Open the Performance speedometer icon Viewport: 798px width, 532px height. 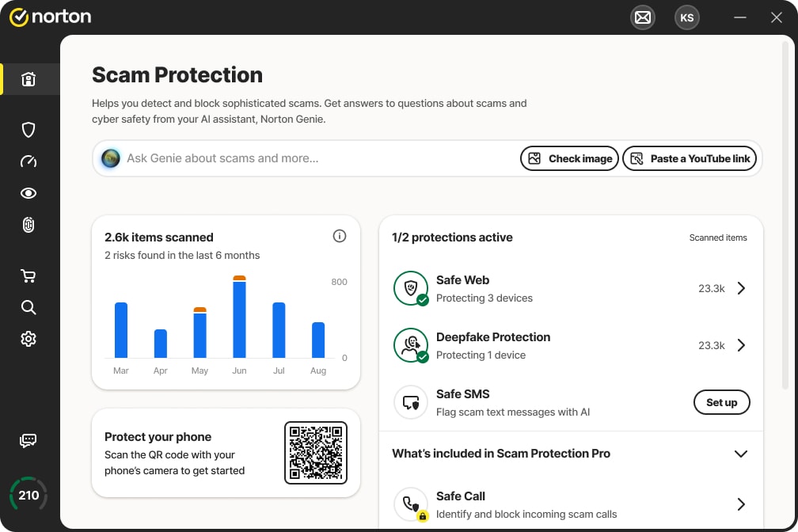28,161
